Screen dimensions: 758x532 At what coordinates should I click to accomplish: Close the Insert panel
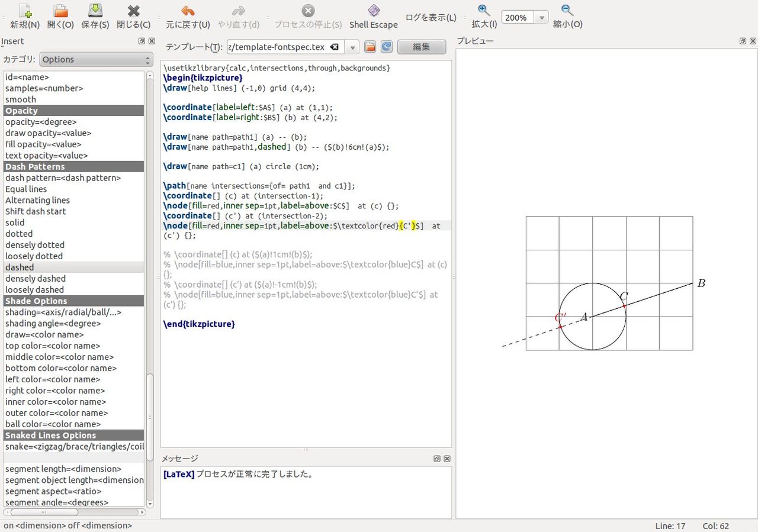click(152, 41)
